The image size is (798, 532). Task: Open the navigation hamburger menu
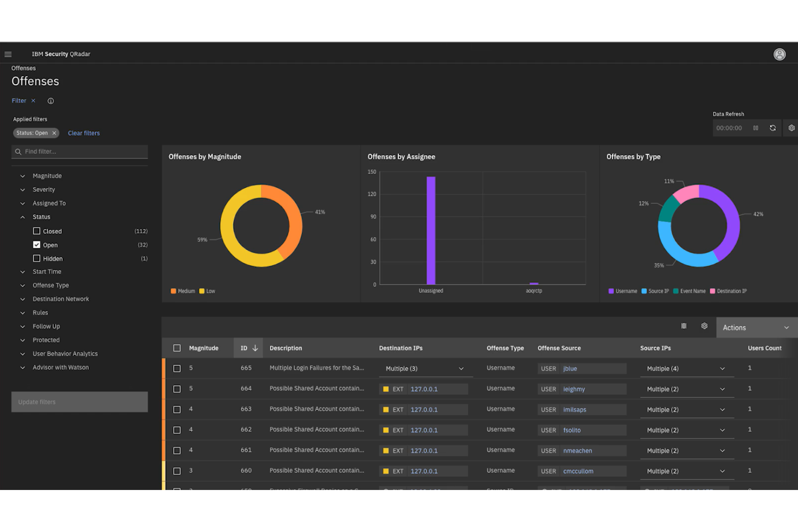click(x=8, y=54)
